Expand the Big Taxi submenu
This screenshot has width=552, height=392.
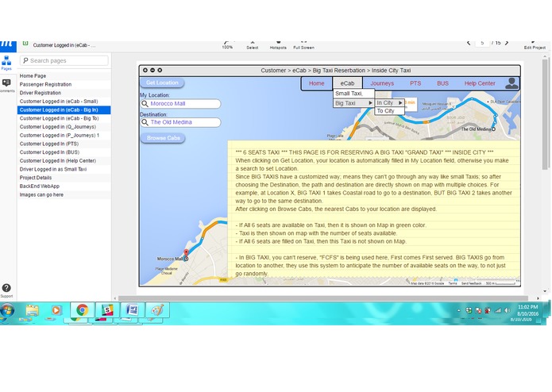click(x=353, y=103)
